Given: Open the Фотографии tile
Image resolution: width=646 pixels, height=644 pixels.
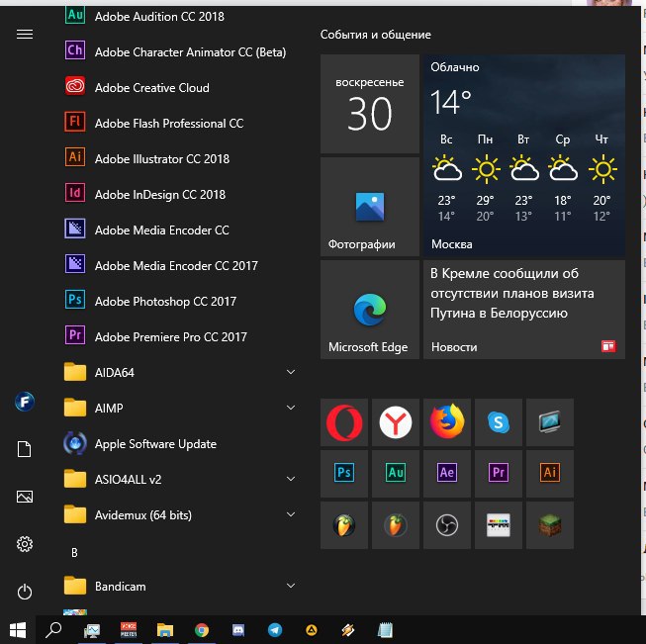Looking at the screenshot, I should tap(370, 207).
